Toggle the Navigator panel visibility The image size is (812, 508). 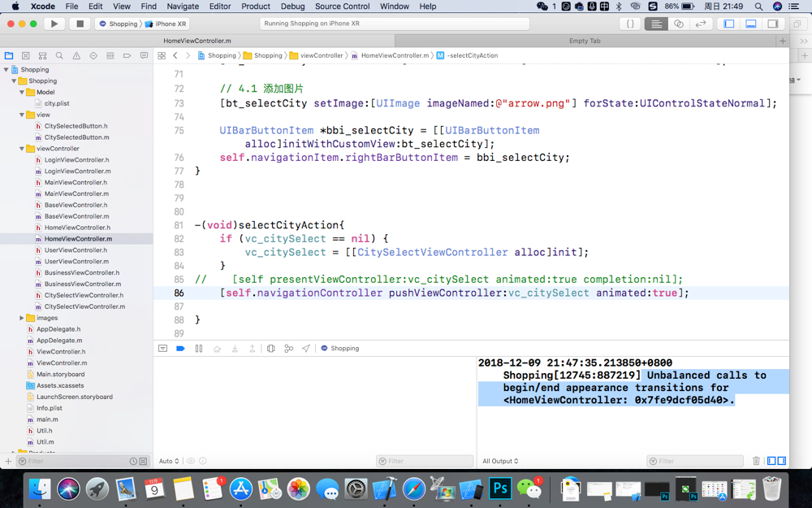pyautogui.click(x=728, y=24)
